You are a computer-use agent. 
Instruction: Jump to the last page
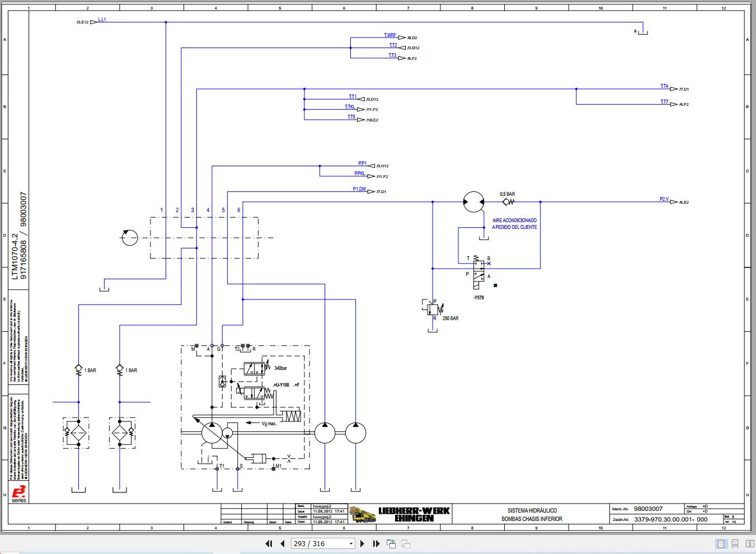[376, 543]
